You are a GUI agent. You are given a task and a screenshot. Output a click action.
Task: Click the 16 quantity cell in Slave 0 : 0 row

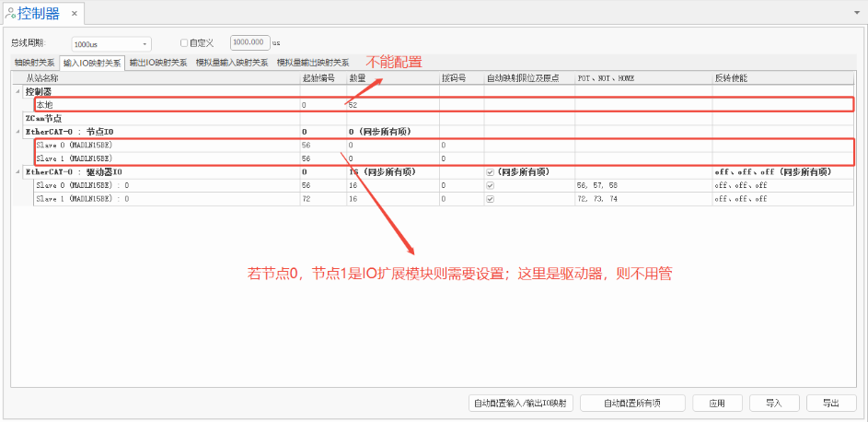click(393, 185)
